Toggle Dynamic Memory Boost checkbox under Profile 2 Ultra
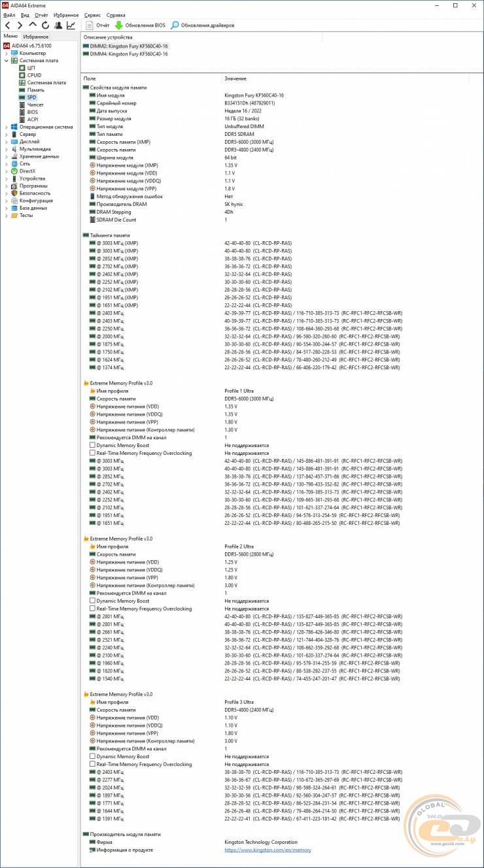This screenshot has height=868, width=484. [92, 601]
